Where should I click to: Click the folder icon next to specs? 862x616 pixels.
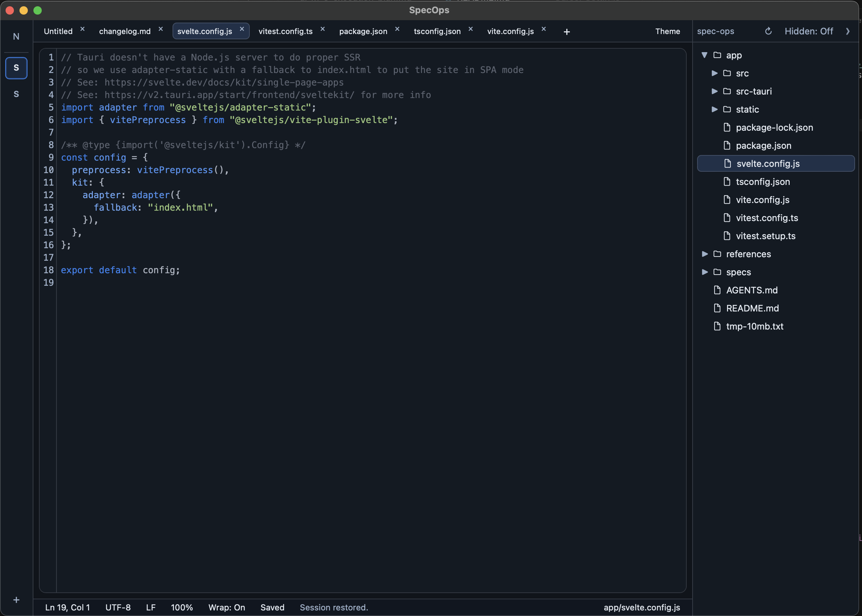717,271
